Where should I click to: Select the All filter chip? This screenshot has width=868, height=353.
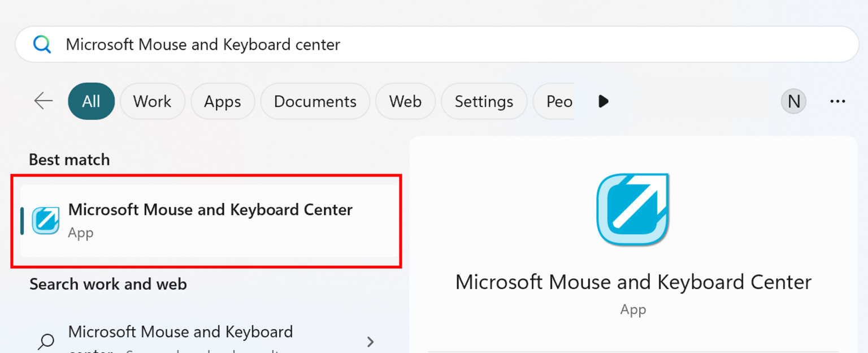91,101
